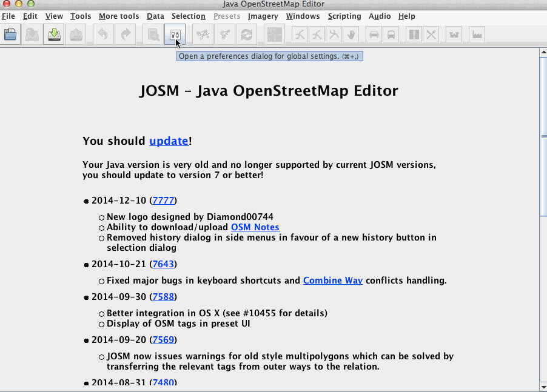
Task: Open the File menu
Action: 8,16
